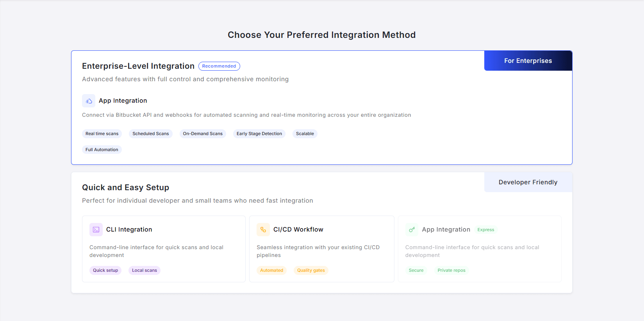The image size is (644, 321).
Task: Click the Express badge on App Integration
Action: coord(486,230)
